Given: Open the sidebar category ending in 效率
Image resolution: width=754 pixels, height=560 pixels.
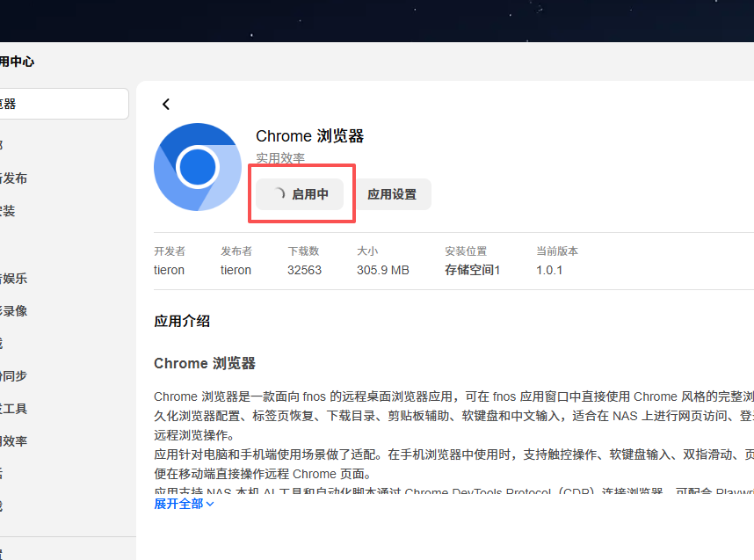Looking at the screenshot, I should (13, 441).
